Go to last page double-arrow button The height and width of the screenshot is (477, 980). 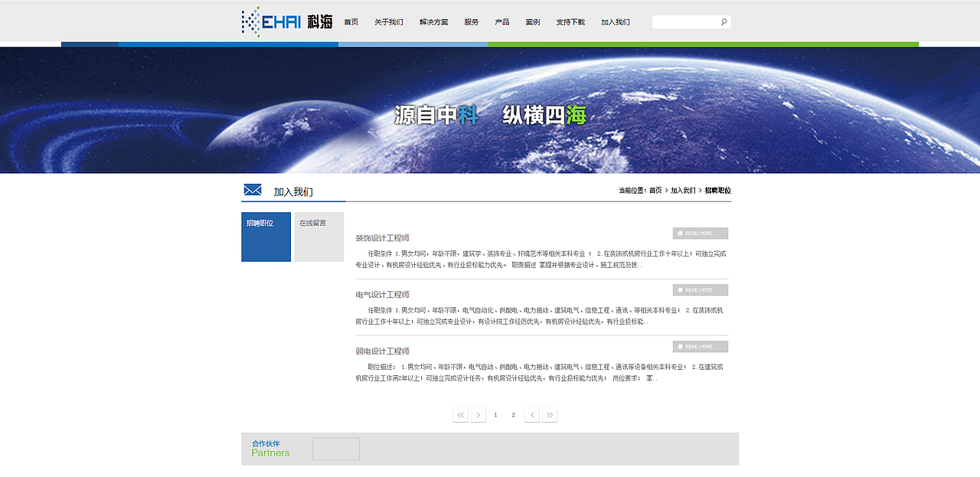pos(550,415)
